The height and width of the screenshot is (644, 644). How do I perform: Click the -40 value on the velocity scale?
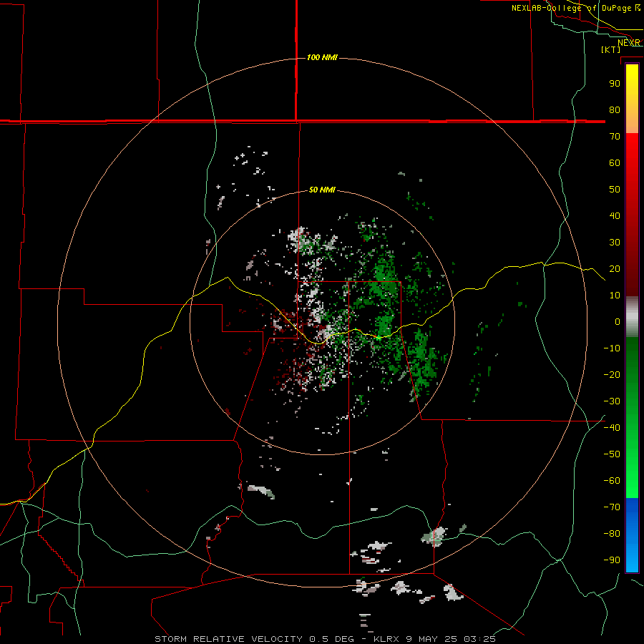click(x=612, y=428)
